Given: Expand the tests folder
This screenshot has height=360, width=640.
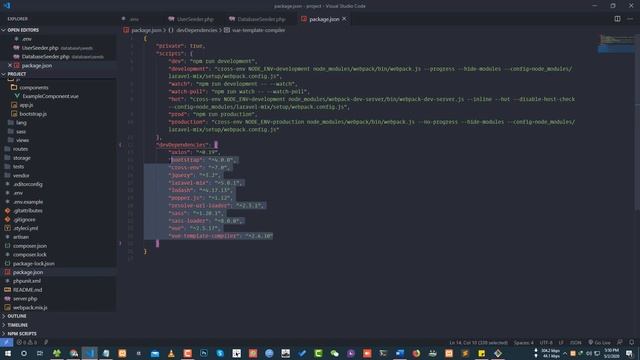Looking at the screenshot, I should [18, 167].
